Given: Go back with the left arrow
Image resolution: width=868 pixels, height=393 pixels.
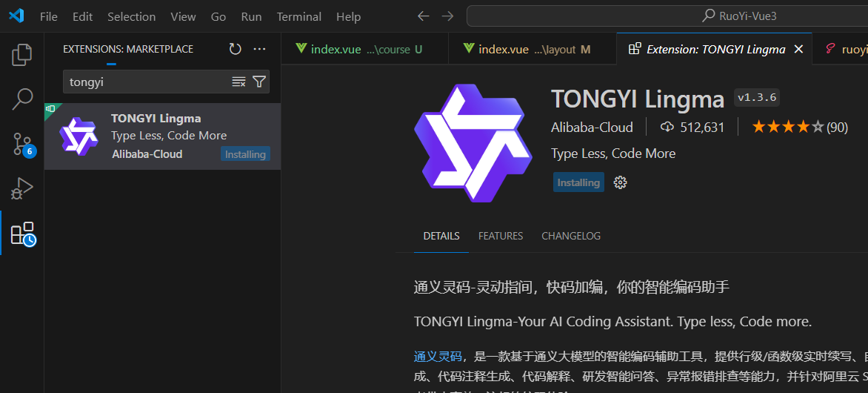Looking at the screenshot, I should [424, 16].
